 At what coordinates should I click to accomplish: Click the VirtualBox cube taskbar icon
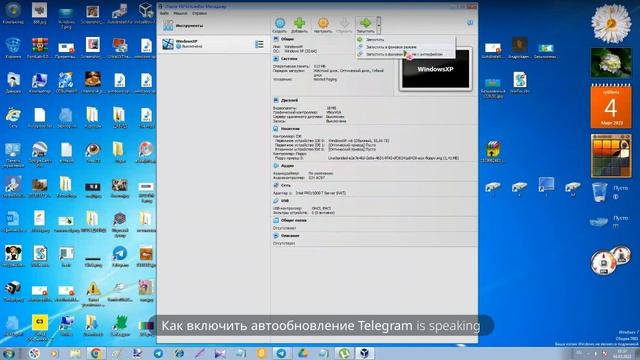click(x=364, y=353)
